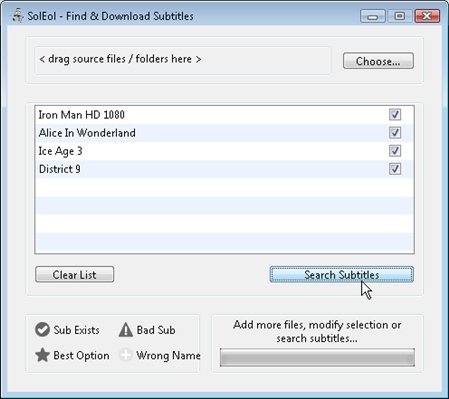Image resolution: width=449 pixels, height=399 pixels.
Task: Select the Iron Man HD 1080 list entry
Action: [x=224, y=115]
